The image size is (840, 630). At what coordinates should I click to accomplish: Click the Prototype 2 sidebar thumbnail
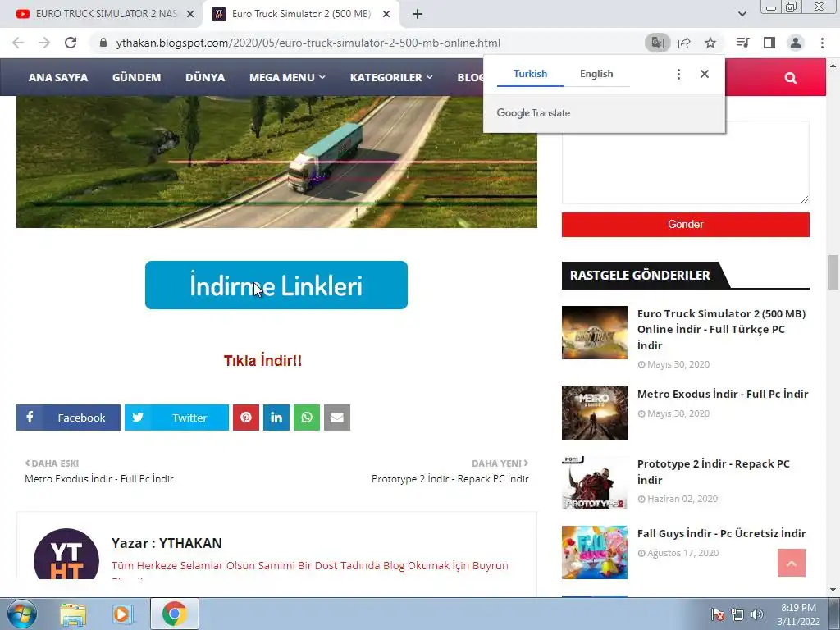595,482
